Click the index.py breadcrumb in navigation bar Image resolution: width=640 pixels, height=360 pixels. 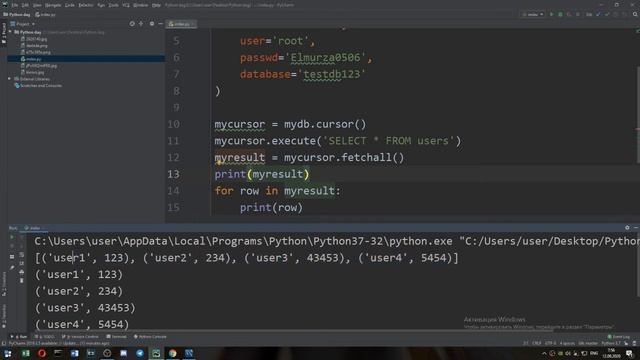click(x=45, y=14)
